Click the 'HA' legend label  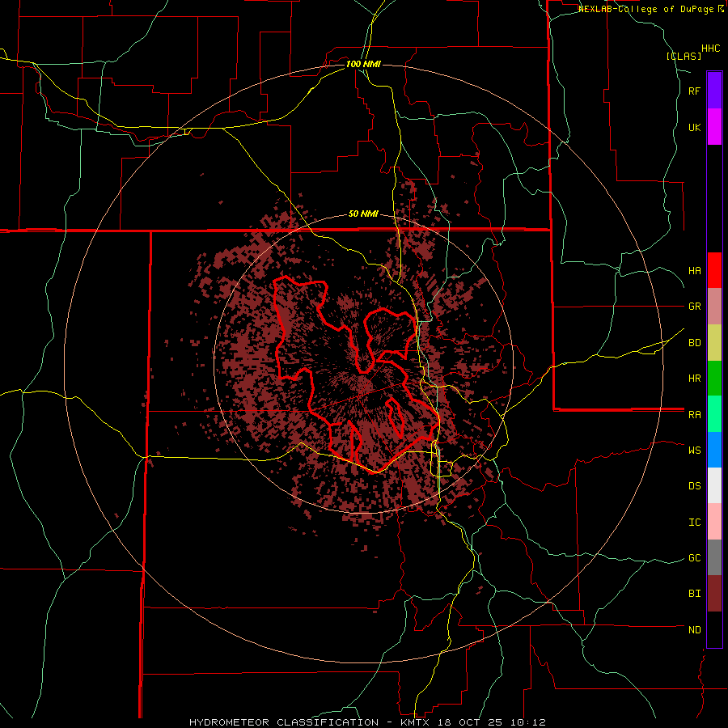(x=694, y=271)
